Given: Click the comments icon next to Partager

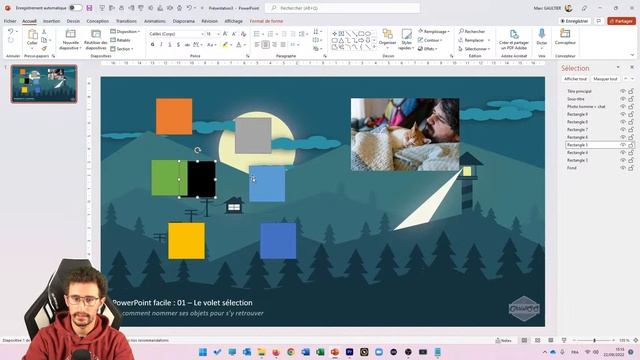Looking at the screenshot, I should [x=598, y=21].
